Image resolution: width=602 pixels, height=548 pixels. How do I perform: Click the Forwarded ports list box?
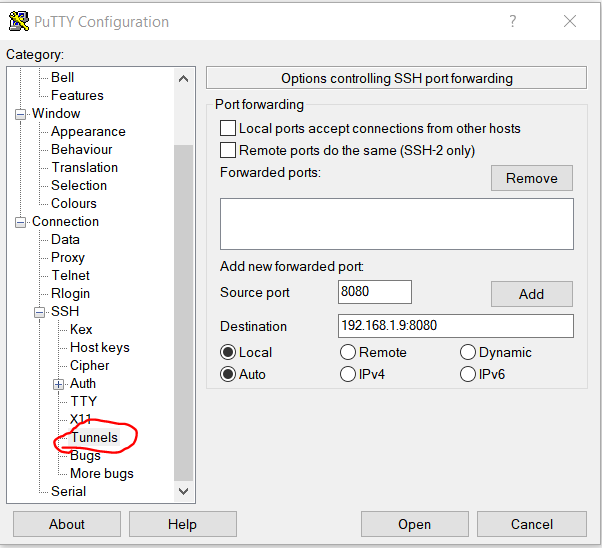pos(397,224)
